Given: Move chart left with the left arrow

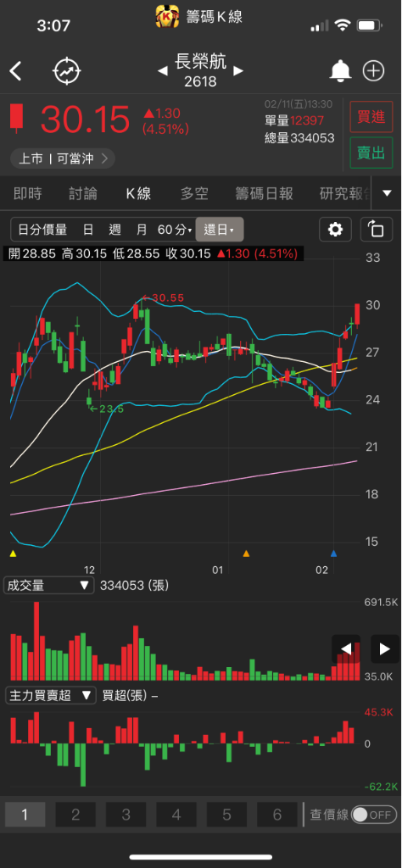Looking at the screenshot, I should (346, 648).
